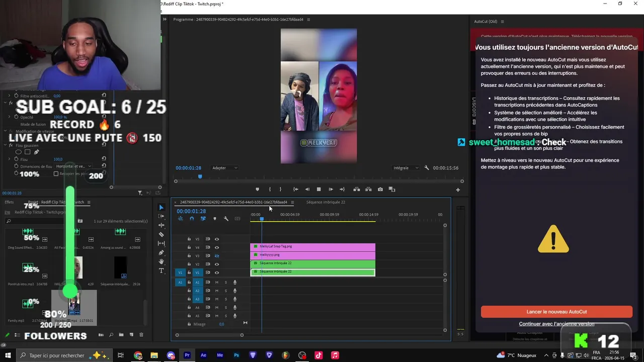644x362 pixels.
Task: Add a marker in the timeline header
Action: (215, 219)
